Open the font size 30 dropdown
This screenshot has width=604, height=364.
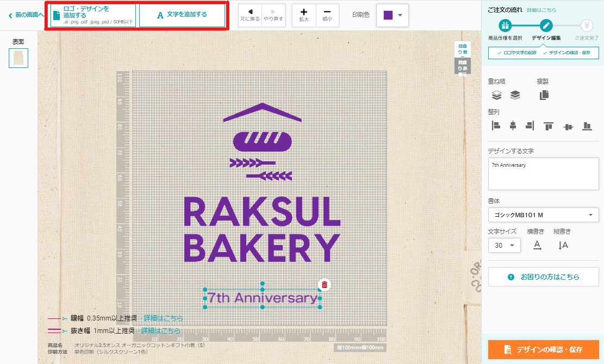pyautogui.click(x=504, y=246)
